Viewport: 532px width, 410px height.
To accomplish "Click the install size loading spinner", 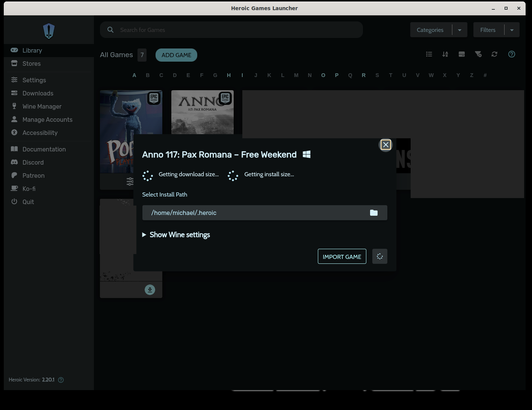I will [x=233, y=175].
